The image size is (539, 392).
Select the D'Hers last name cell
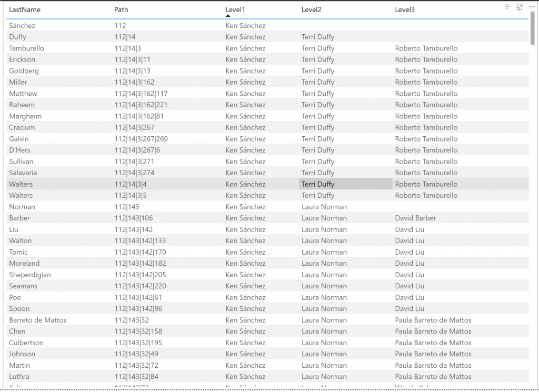(21, 150)
